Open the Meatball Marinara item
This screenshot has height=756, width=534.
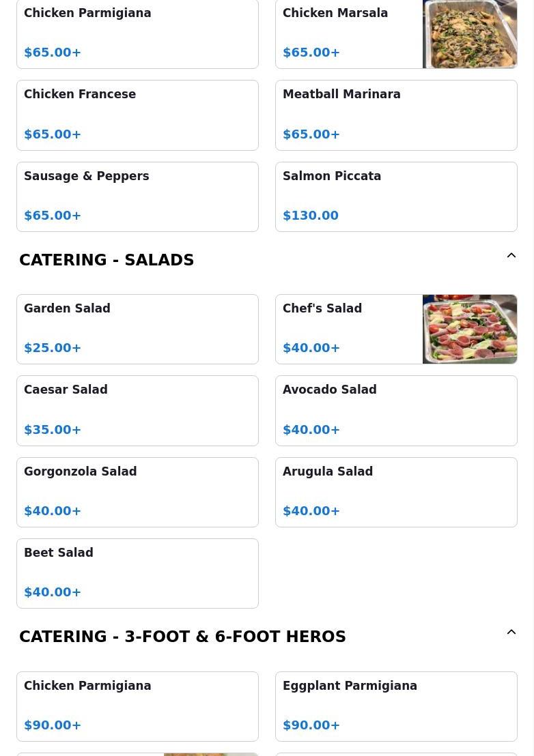pos(396,115)
